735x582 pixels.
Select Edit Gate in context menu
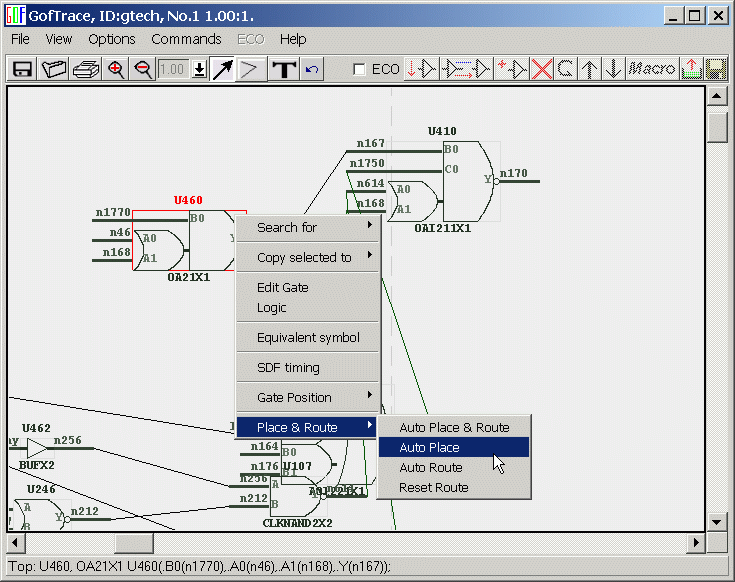(x=282, y=287)
